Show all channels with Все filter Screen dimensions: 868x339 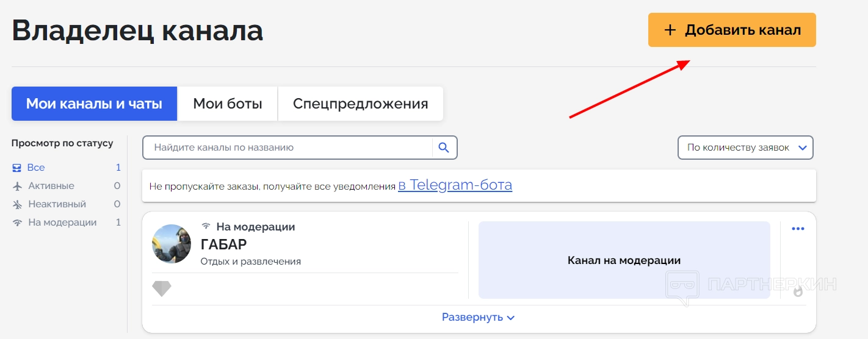pos(36,168)
